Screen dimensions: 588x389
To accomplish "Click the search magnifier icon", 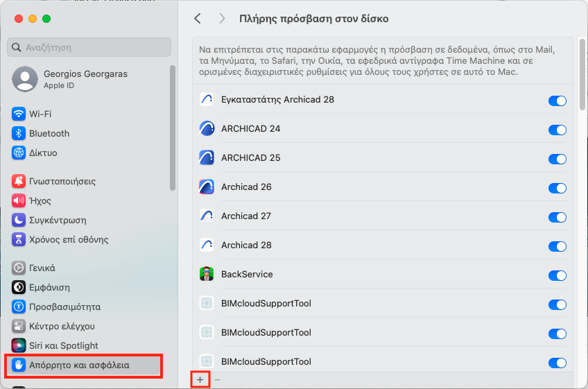I will pos(16,48).
